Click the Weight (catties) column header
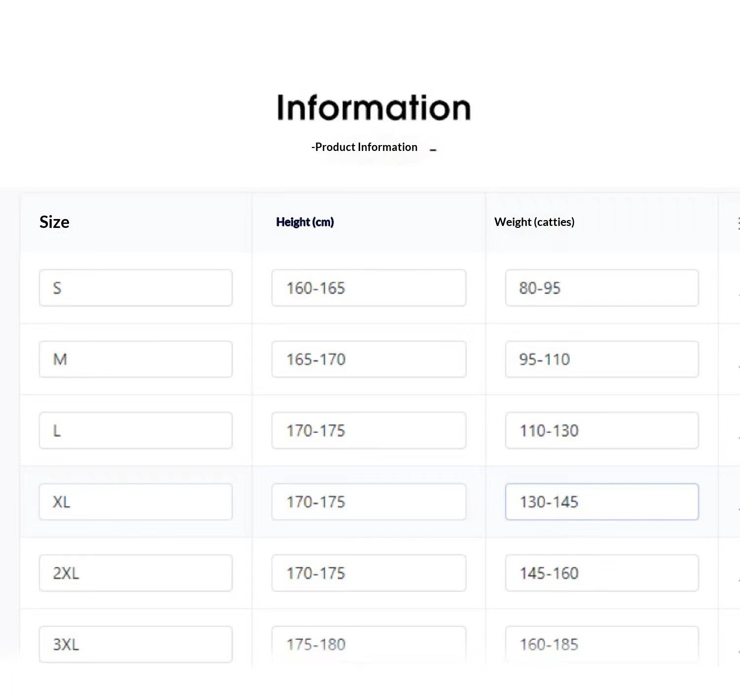Viewport: 740px width, 700px height. (534, 222)
